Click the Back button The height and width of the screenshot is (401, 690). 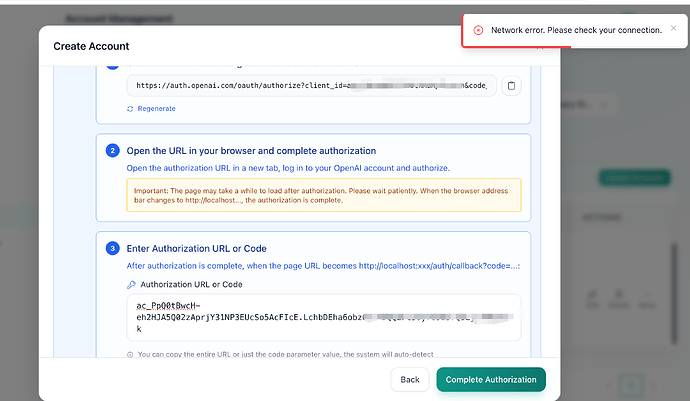pos(410,379)
